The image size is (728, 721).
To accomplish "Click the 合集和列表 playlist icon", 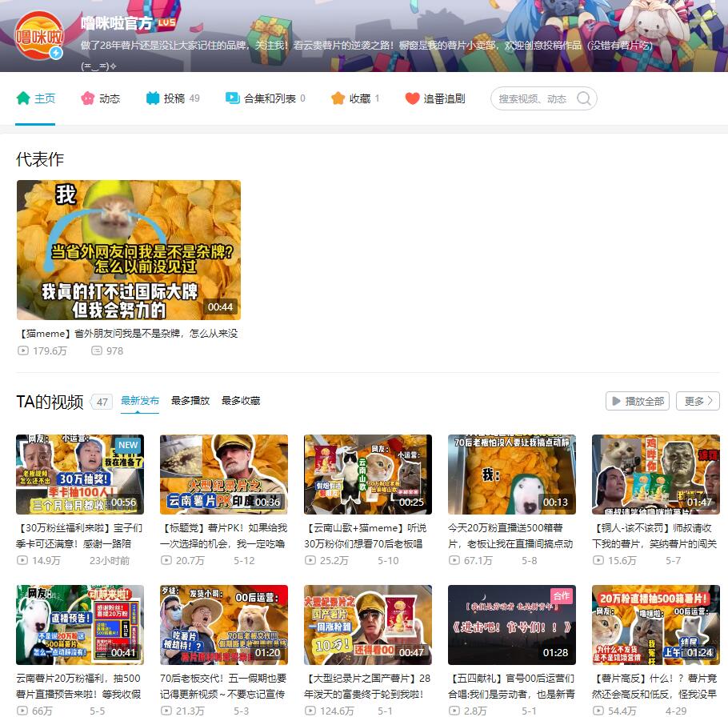I will (x=233, y=98).
